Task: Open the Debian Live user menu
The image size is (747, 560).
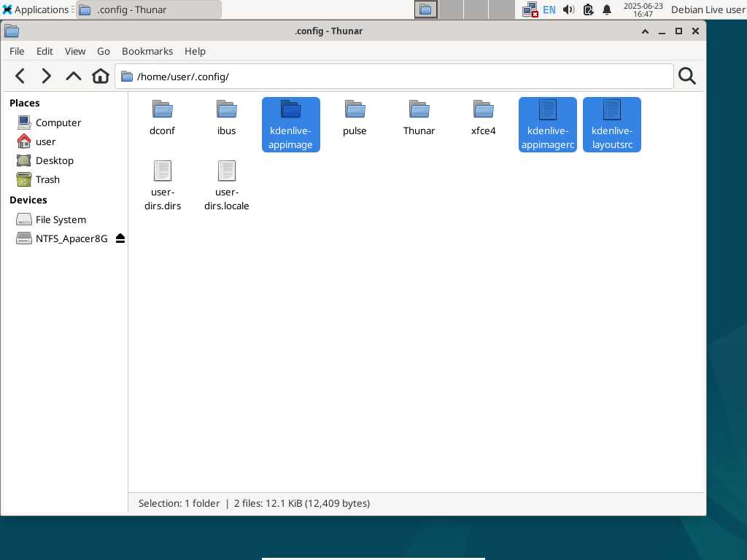Action: 708,9
